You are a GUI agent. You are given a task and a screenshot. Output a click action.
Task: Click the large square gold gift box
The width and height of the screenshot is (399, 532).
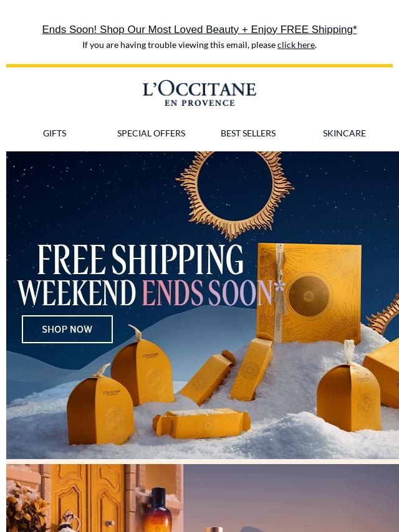tap(309, 292)
